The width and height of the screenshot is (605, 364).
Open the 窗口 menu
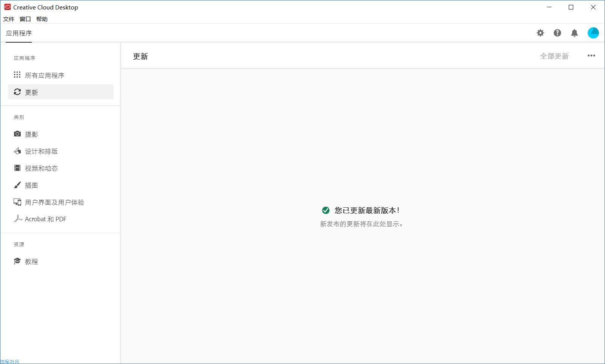pyautogui.click(x=25, y=19)
